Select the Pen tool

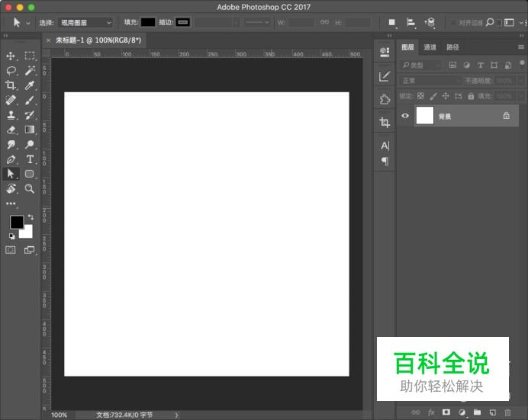[x=11, y=159]
